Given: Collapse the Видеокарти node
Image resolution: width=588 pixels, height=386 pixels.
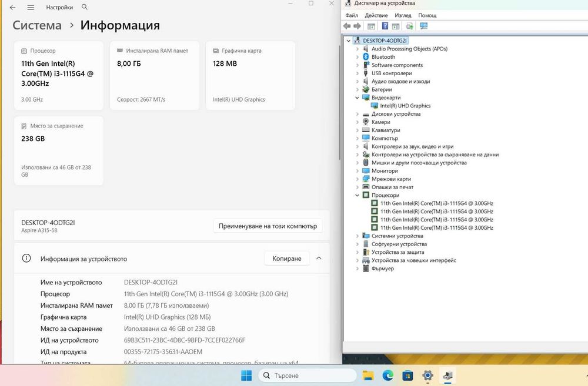Looking at the screenshot, I should 358,98.
